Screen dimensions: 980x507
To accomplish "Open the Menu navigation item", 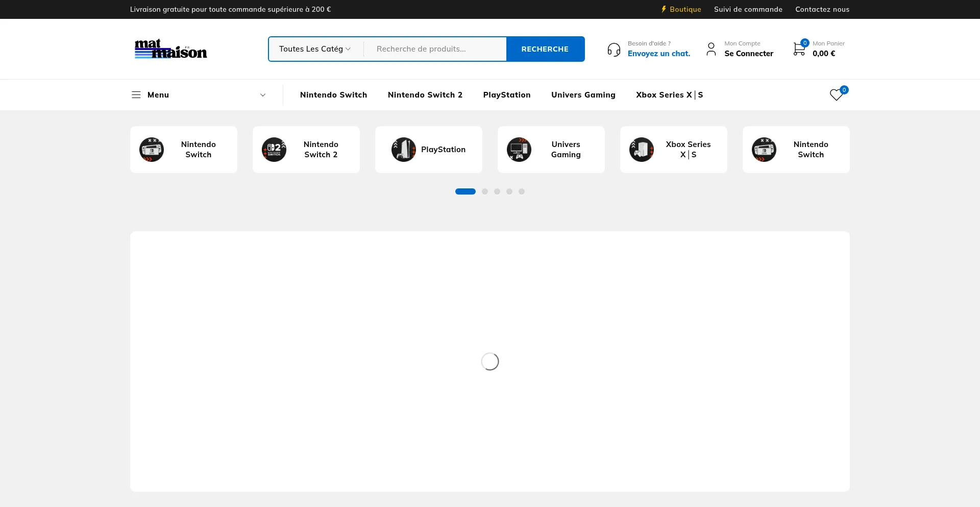I will coord(158,95).
